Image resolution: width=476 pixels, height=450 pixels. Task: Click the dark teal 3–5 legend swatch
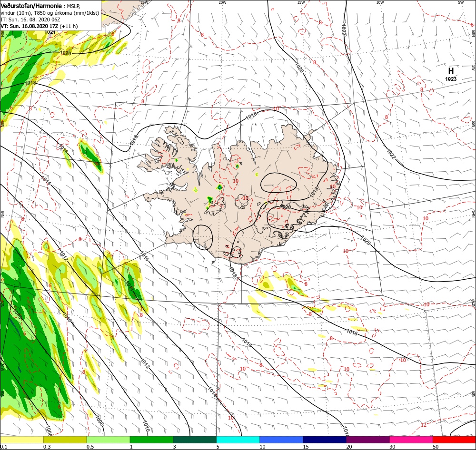click(x=195, y=440)
